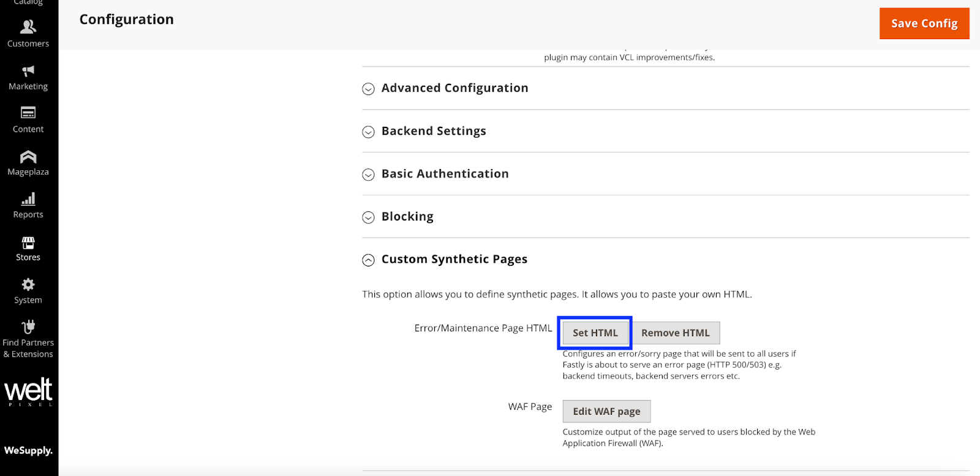Click the synthetic pages description sentence
Screen dimensions: 980x476
[557, 294]
